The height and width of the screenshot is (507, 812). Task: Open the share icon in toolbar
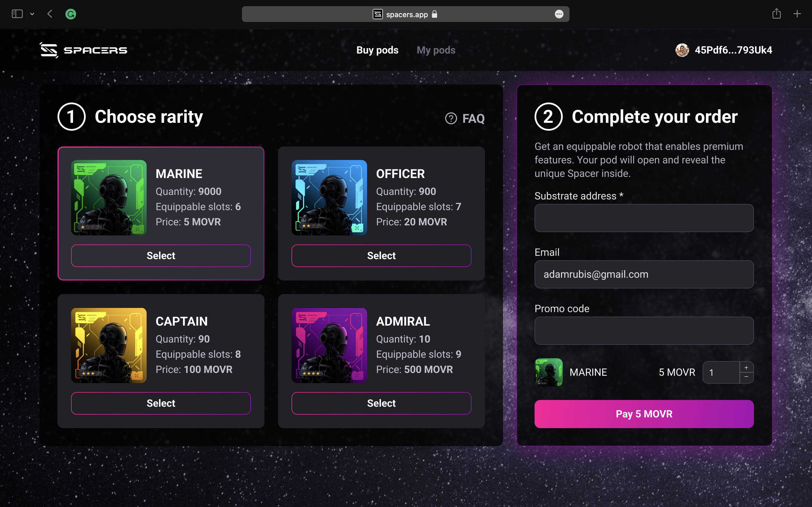click(776, 14)
